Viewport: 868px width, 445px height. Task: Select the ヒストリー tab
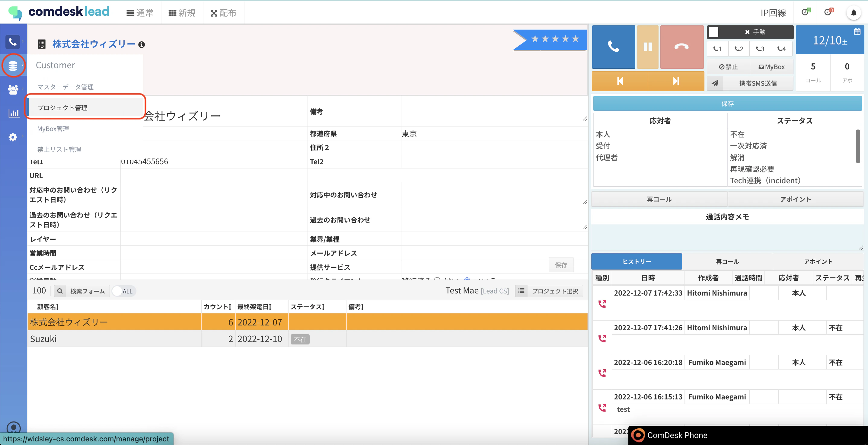637,262
